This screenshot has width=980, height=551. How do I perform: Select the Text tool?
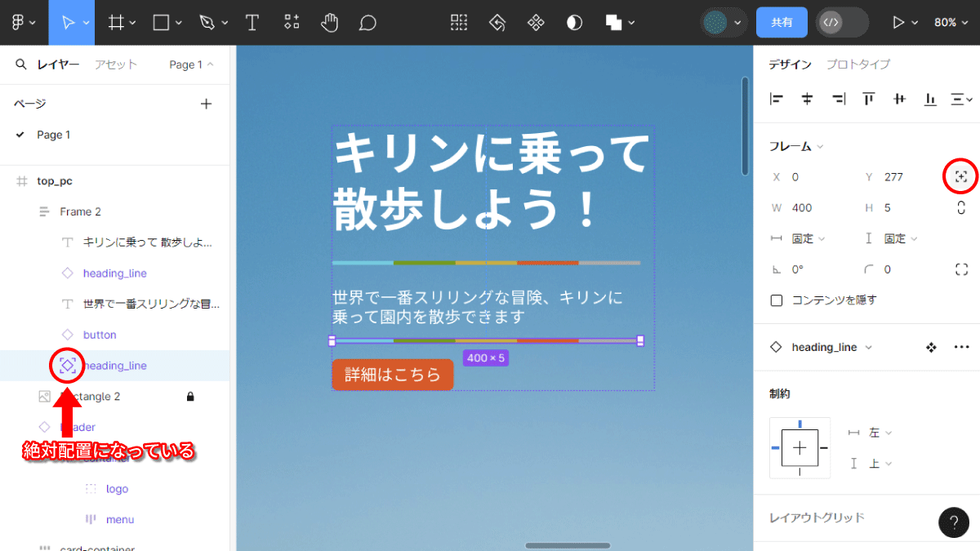point(252,23)
